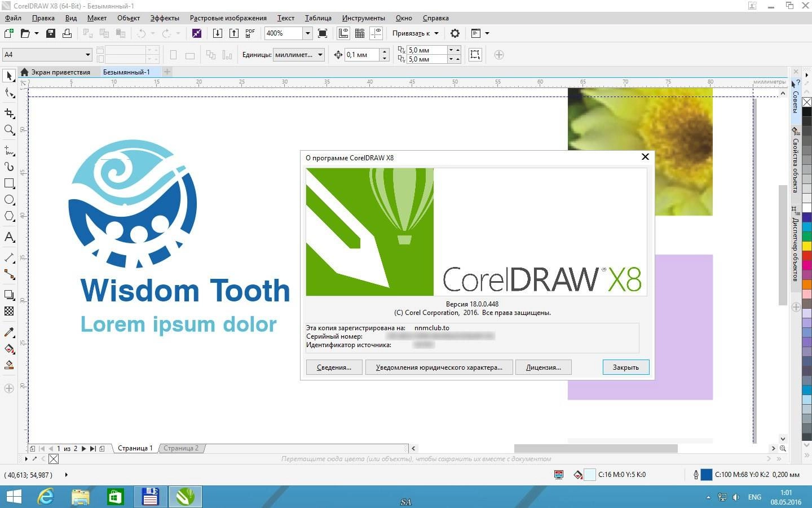Open Internet Explorer from taskbar
Screen dimensions: 812x508
pos(46,497)
